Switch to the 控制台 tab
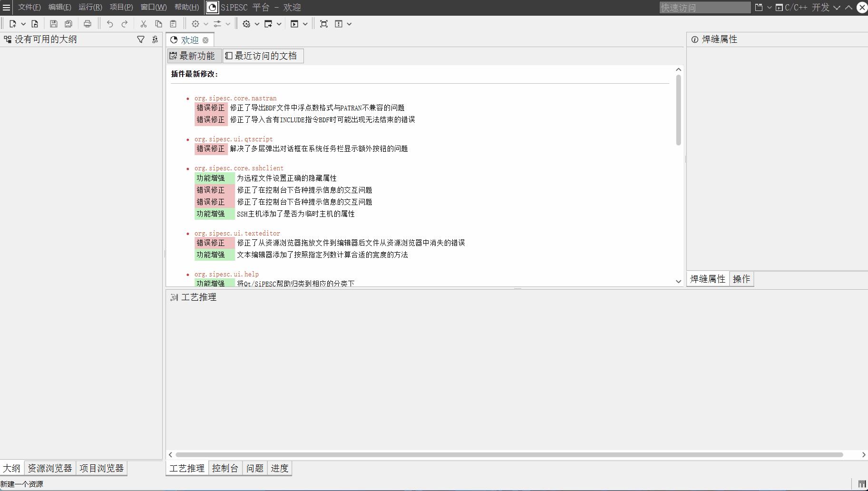The image size is (868, 491). [x=225, y=468]
